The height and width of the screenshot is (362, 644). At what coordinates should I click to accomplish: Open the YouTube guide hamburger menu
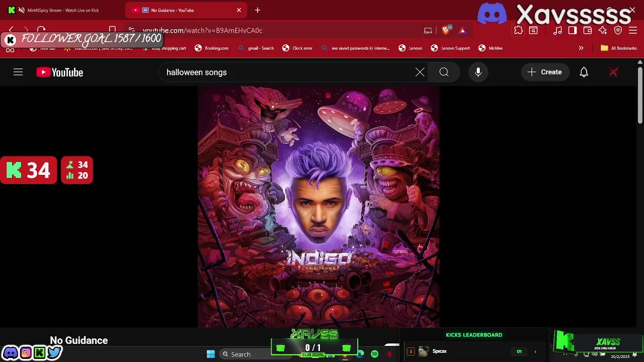coord(18,72)
